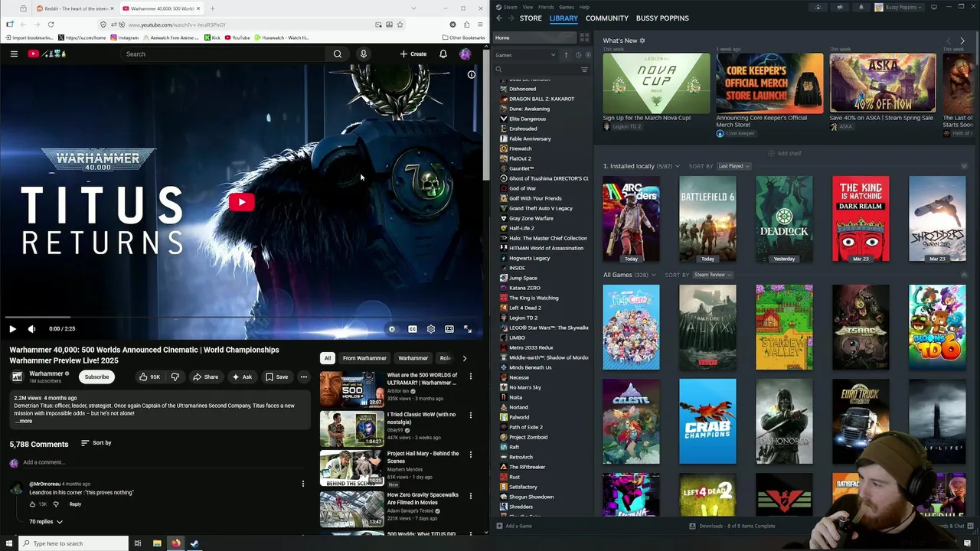
Task: Open What's New settings gear
Action: pyautogui.click(x=642, y=41)
